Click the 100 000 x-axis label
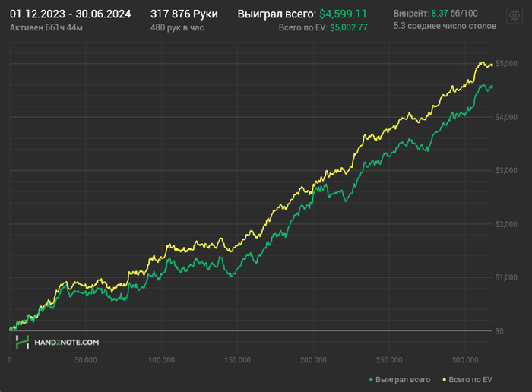 pyautogui.click(x=161, y=360)
